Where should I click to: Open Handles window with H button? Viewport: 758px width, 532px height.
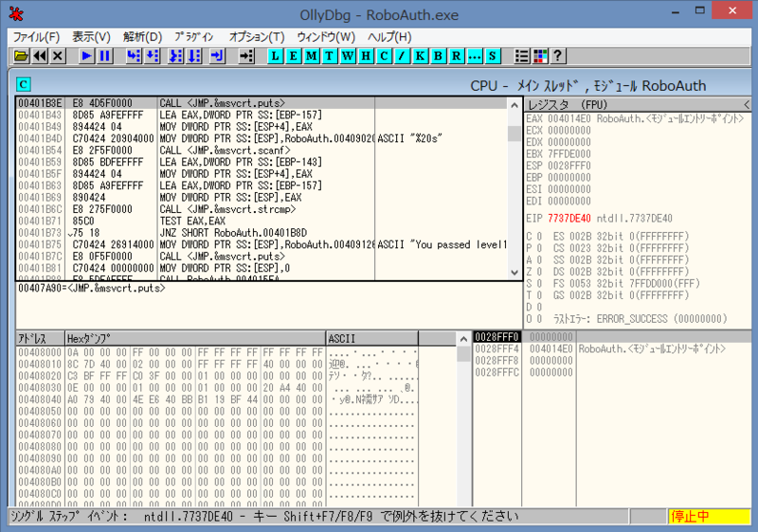pyautogui.click(x=366, y=56)
